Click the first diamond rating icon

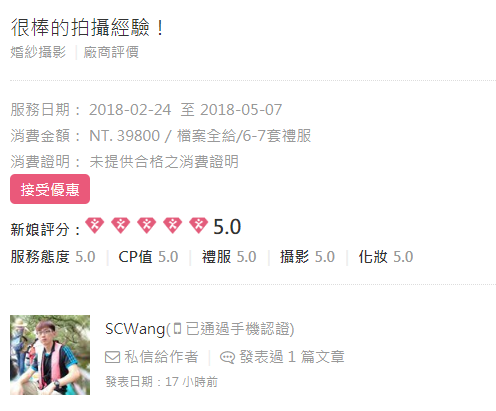[95, 225]
